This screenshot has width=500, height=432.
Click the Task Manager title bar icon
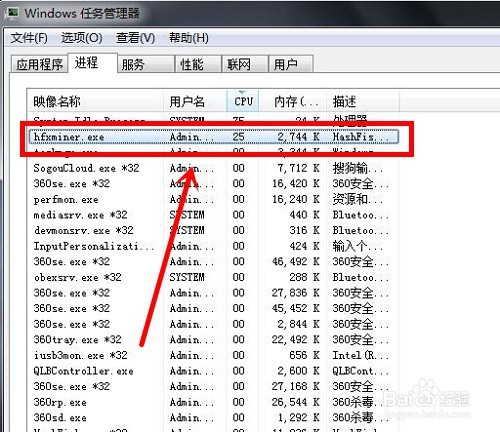point(13,13)
